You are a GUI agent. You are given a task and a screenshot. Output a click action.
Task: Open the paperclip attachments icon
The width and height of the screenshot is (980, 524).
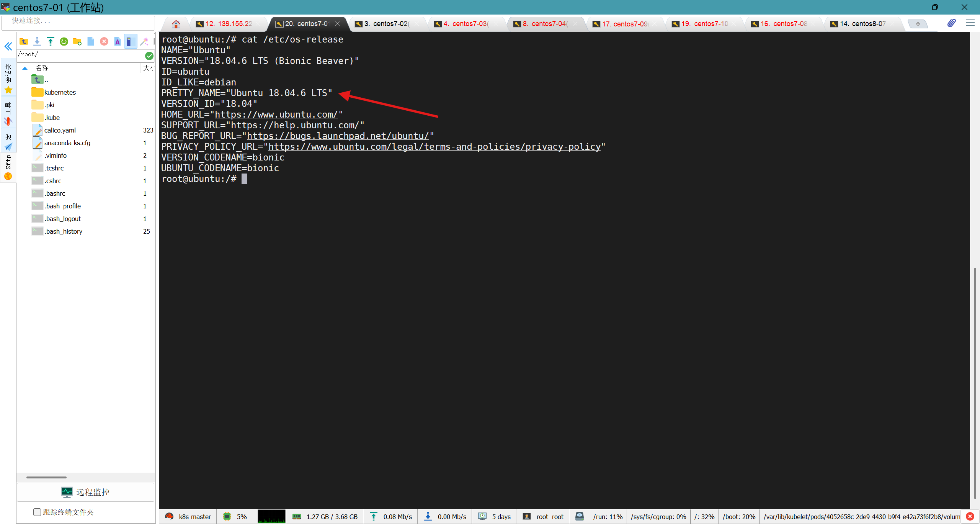coord(951,23)
